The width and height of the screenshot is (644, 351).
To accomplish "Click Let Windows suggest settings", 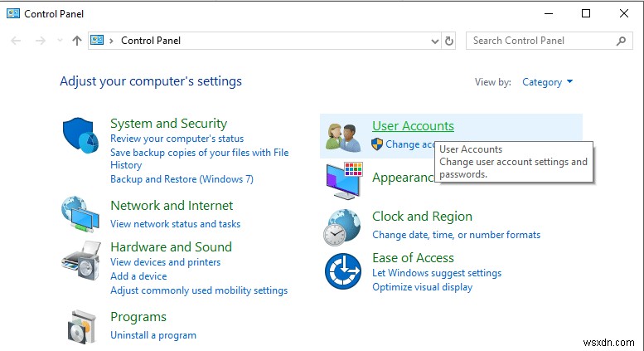I will 437,273.
